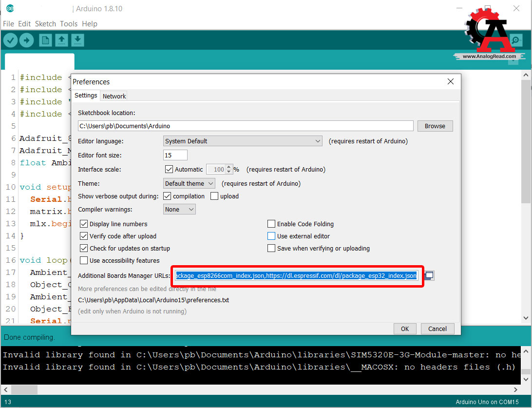Switch to the Network tab
The width and height of the screenshot is (532, 408).
[x=114, y=96]
